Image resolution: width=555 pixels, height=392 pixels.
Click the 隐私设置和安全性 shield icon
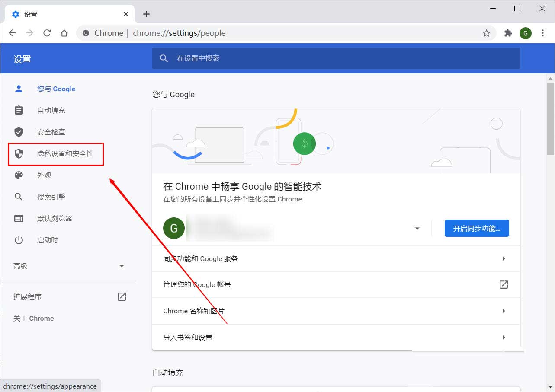click(x=19, y=153)
